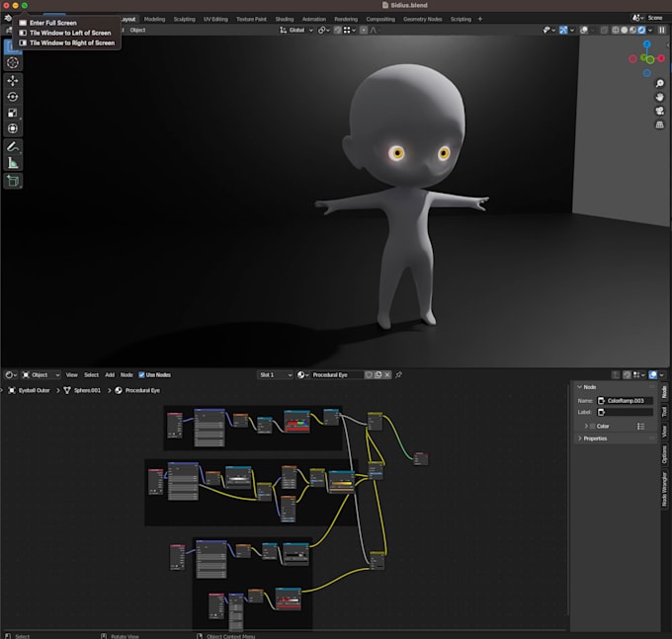Select the Cursor tool in viewport toolbar
Image resolution: width=672 pixels, height=639 pixels.
tap(13, 63)
